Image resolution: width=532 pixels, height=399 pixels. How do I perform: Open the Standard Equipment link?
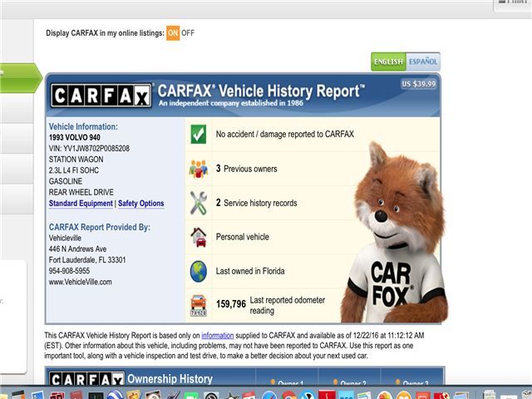pos(81,203)
